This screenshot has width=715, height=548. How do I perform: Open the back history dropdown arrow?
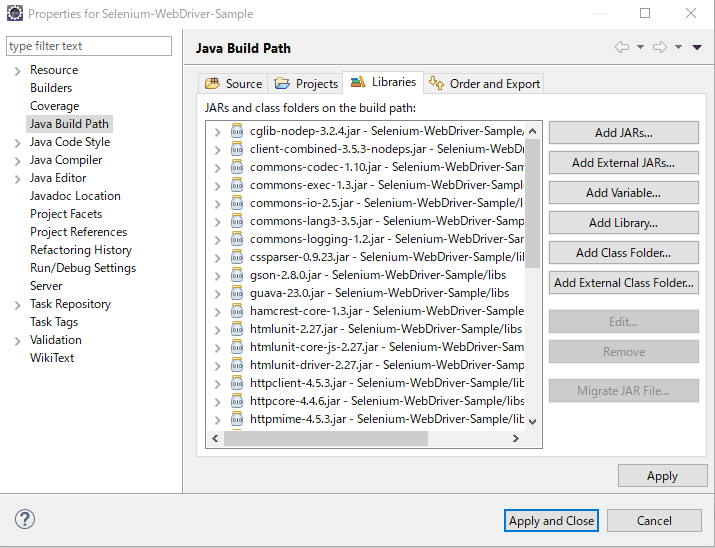[640, 47]
